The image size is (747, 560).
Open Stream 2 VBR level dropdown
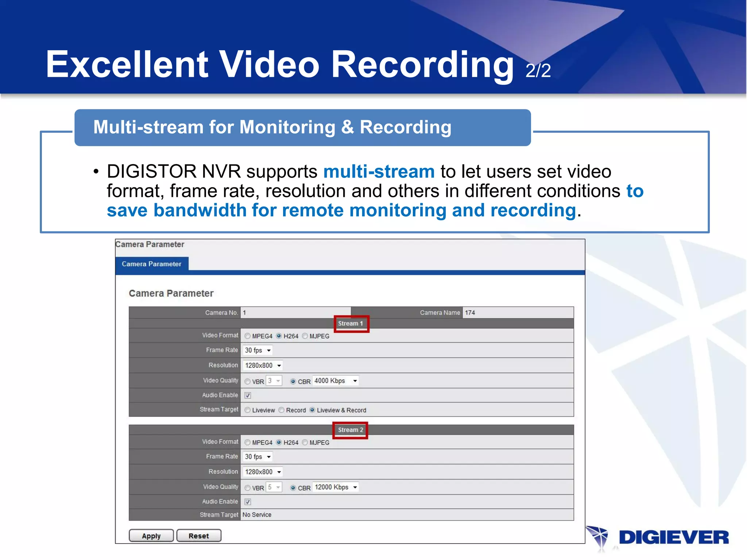click(274, 487)
